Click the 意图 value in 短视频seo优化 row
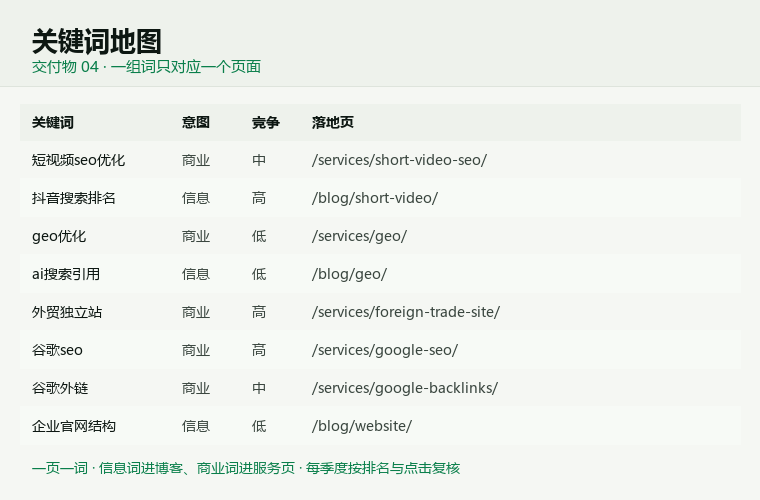This screenshot has width=760, height=500. click(x=196, y=160)
